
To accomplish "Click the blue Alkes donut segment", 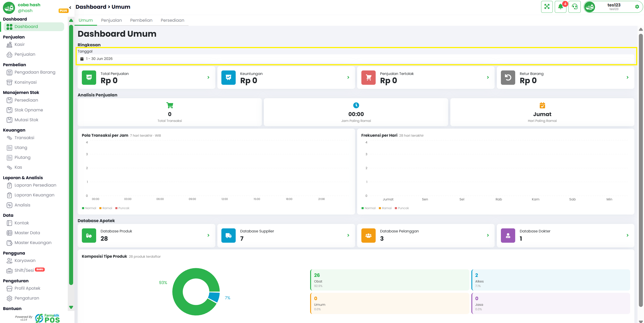I will (x=214, y=297).
